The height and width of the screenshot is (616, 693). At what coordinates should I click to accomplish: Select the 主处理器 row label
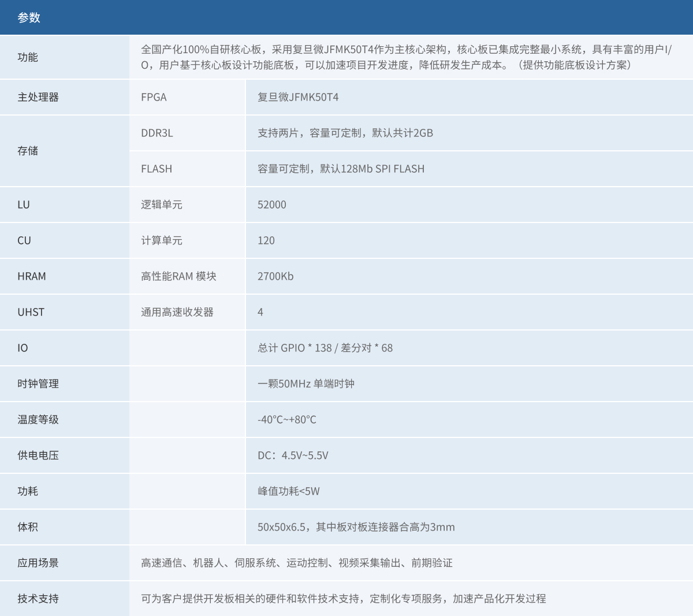click(38, 97)
